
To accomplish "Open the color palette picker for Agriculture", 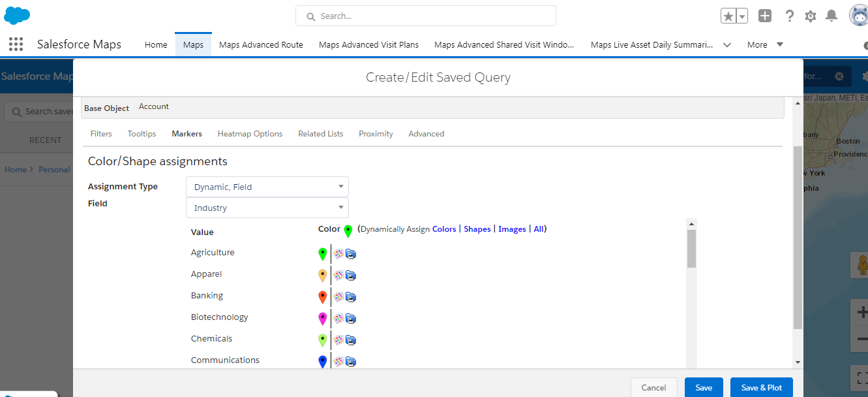I will coord(338,253).
